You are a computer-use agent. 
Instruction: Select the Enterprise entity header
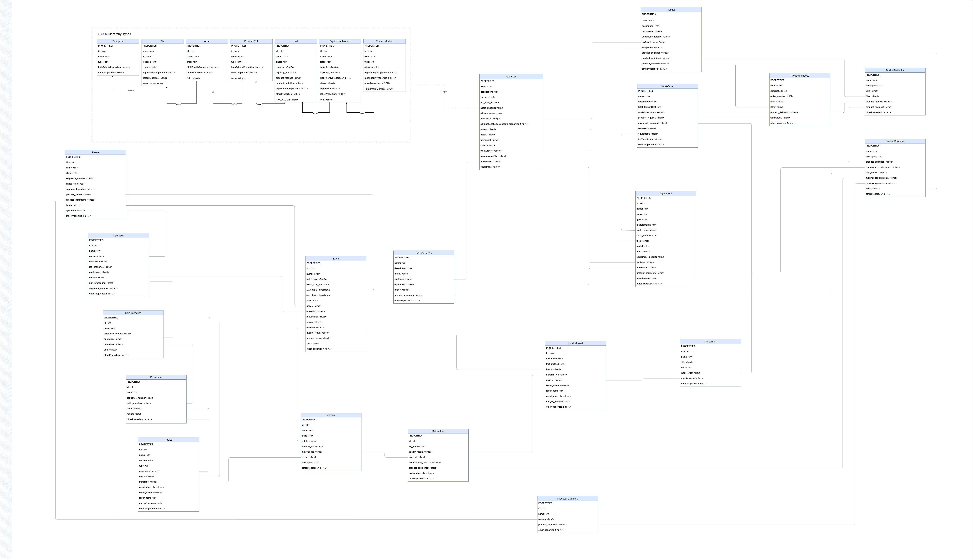pos(118,41)
